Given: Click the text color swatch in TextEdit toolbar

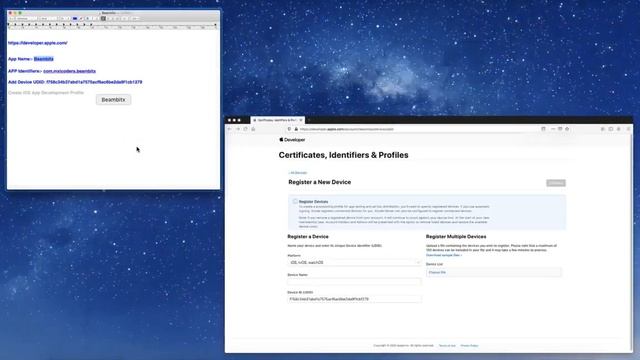Looking at the screenshot, I should pos(75,18).
